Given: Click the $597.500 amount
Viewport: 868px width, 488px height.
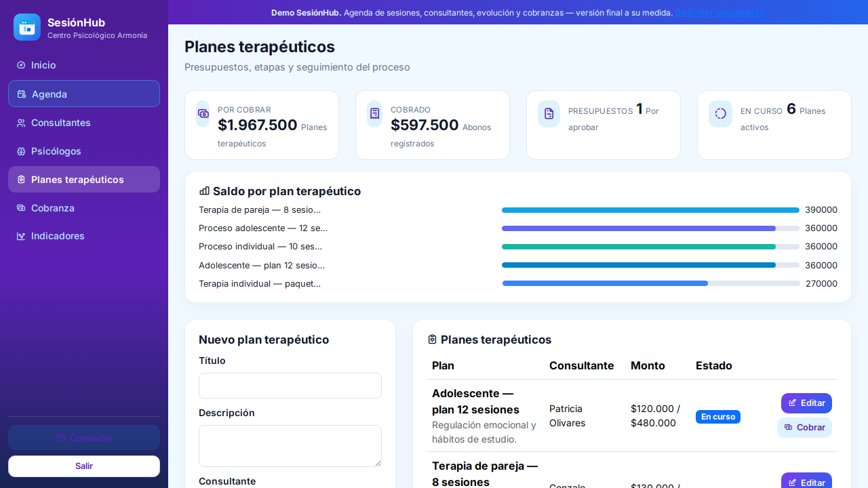Looking at the screenshot, I should [x=425, y=125].
